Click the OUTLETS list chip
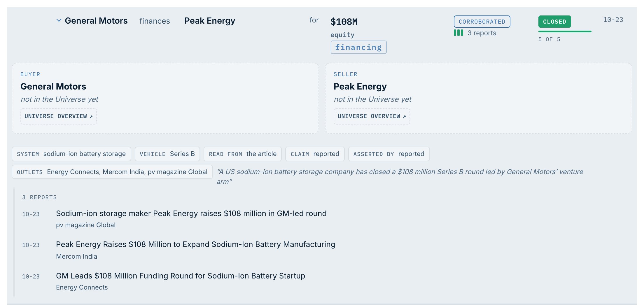The width and height of the screenshot is (644, 305). (112, 172)
